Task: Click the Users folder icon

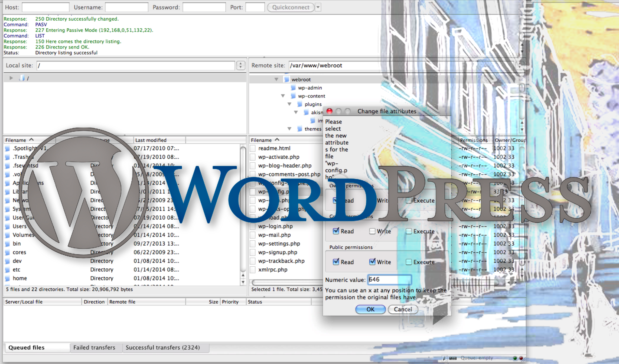Action: pos(8,226)
